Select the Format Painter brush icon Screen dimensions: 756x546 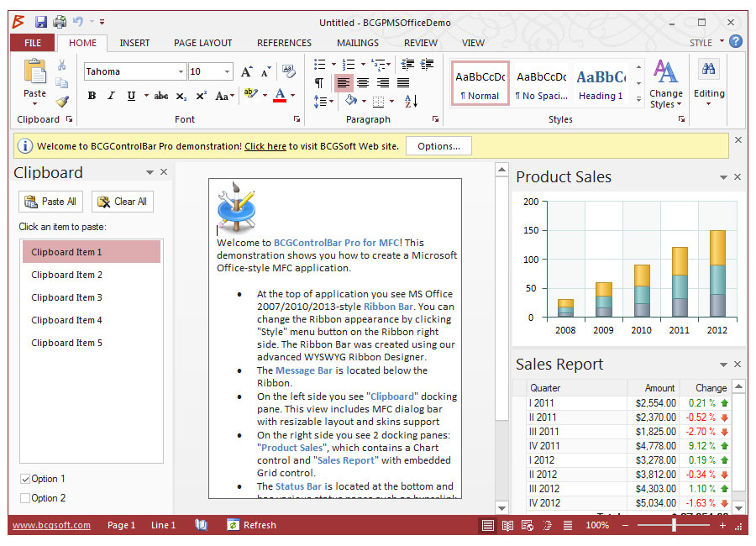tap(62, 102)
